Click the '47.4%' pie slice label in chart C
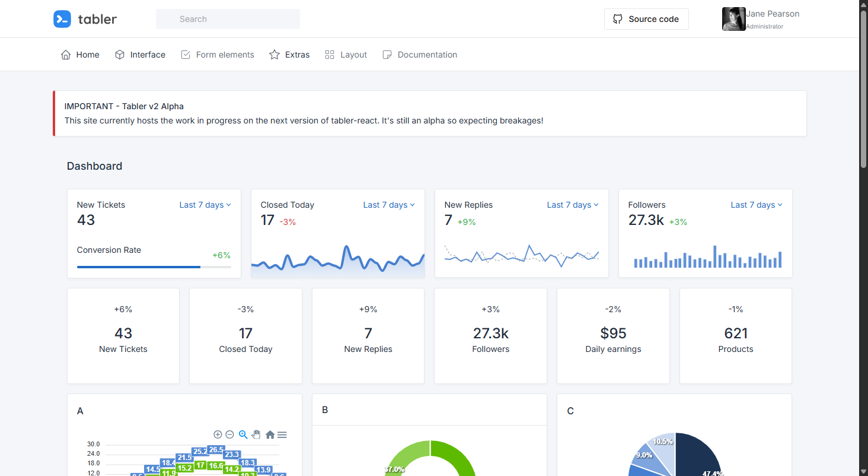This screenshot has width=868, height=476. [711, 474]
